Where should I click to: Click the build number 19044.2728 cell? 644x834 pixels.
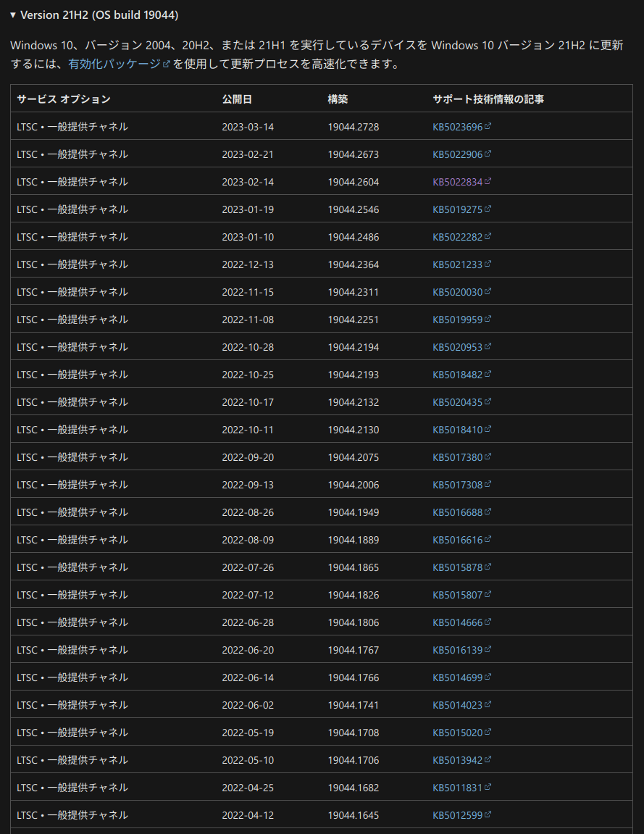[353, 127]
